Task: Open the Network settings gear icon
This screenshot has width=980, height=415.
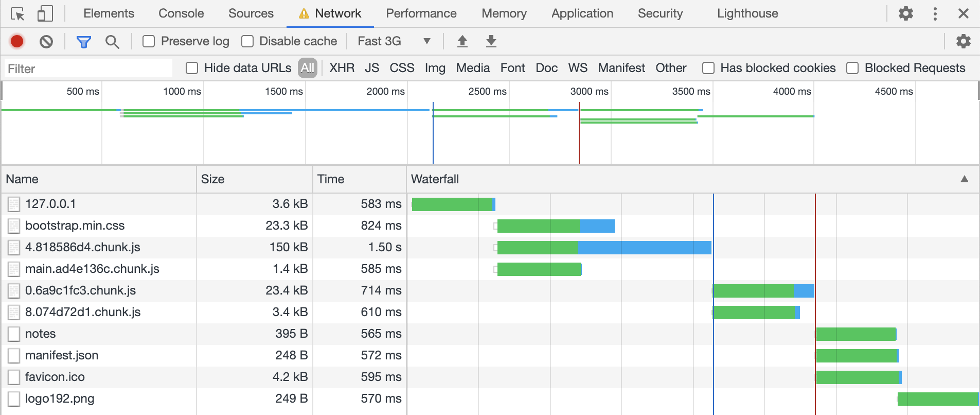Action: coord(963,41)
